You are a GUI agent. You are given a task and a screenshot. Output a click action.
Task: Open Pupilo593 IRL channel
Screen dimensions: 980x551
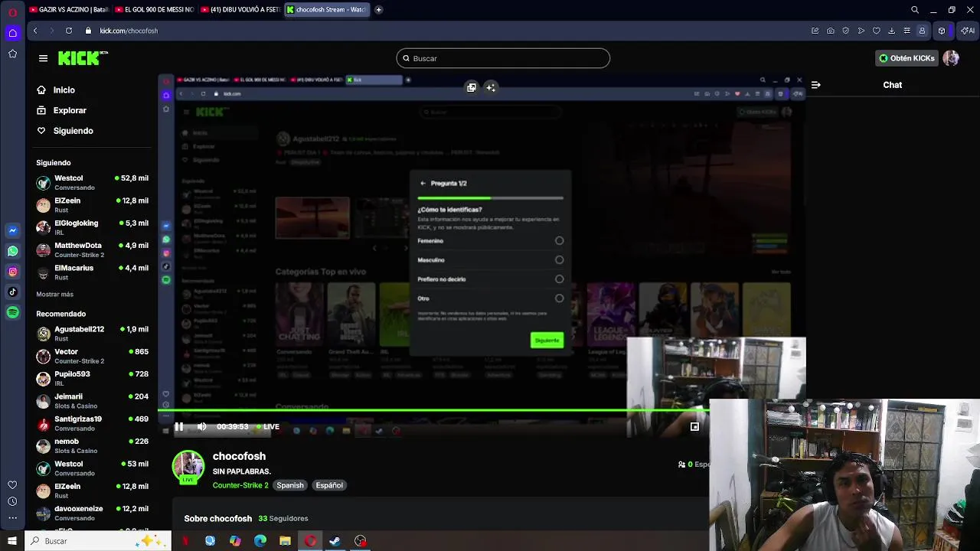coord(93,378)
